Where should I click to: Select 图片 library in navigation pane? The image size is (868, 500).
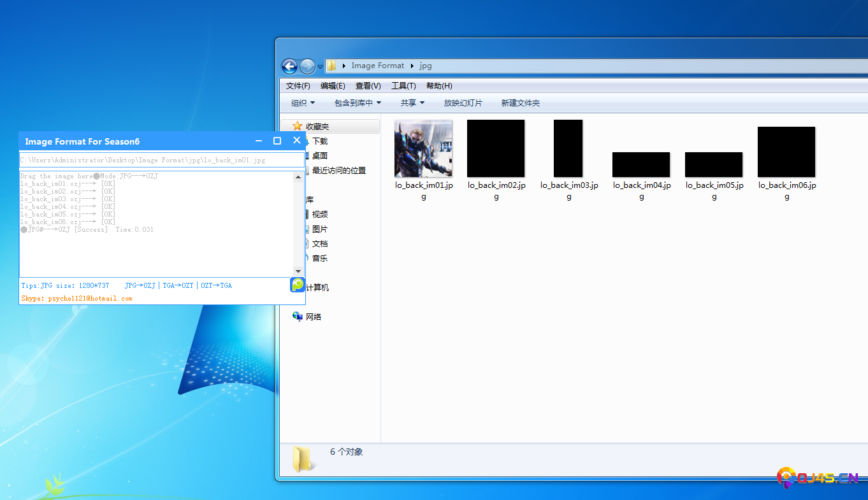320,229
